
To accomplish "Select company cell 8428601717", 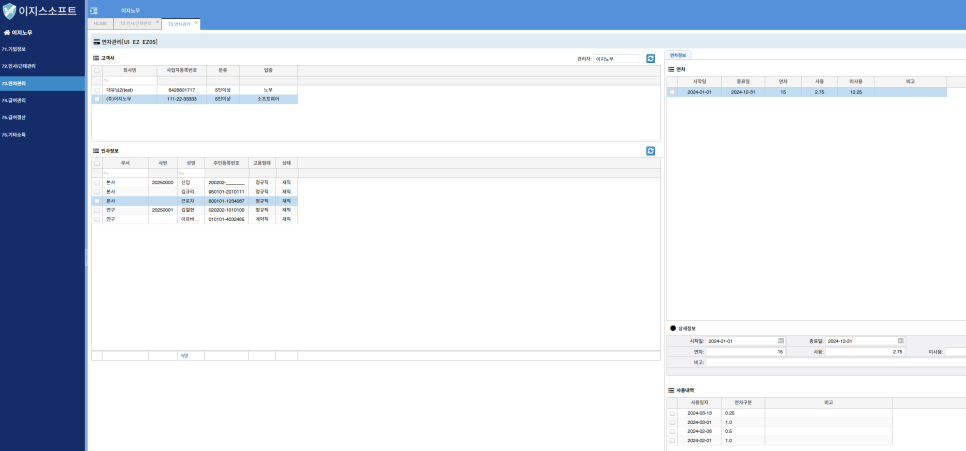I will click(182, 90).
